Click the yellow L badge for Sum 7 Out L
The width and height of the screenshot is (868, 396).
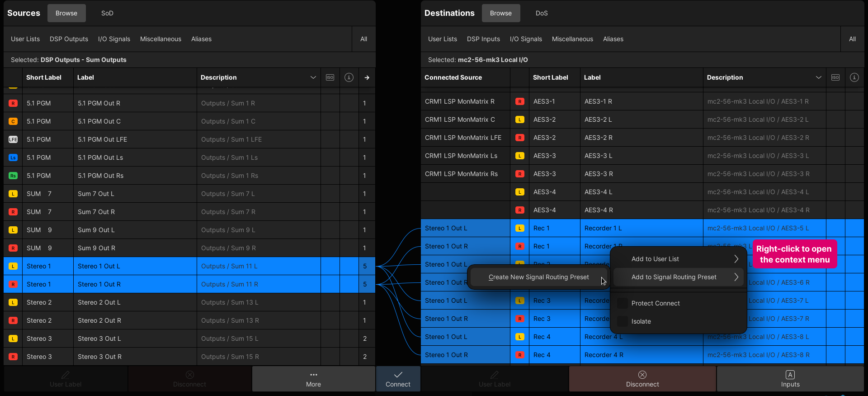(x=13, y=194)
